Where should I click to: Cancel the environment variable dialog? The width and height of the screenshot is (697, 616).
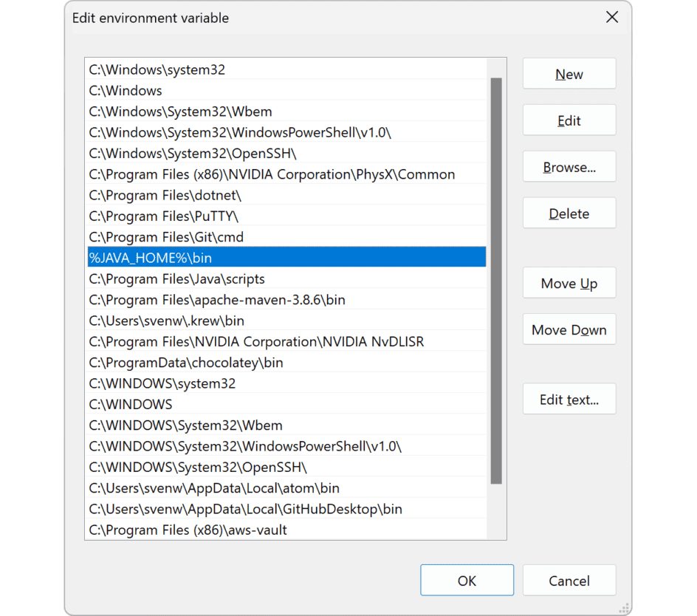click(569, 580)
